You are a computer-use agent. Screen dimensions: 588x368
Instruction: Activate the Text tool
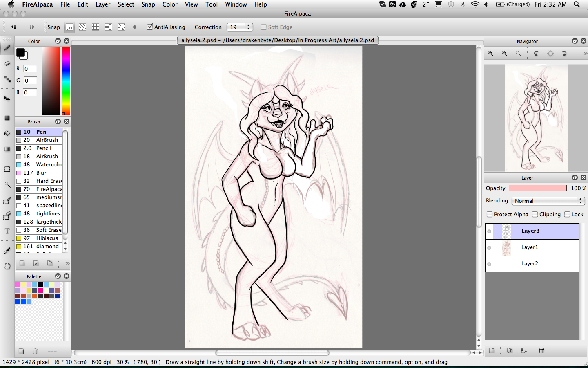pos(7,231)
